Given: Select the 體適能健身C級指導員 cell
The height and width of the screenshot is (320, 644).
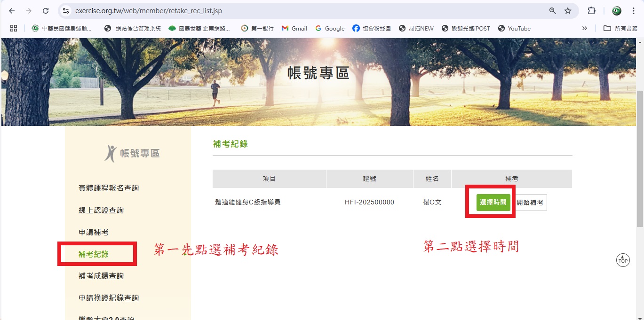Looking at the screenshot, I should tap(248, 203).
